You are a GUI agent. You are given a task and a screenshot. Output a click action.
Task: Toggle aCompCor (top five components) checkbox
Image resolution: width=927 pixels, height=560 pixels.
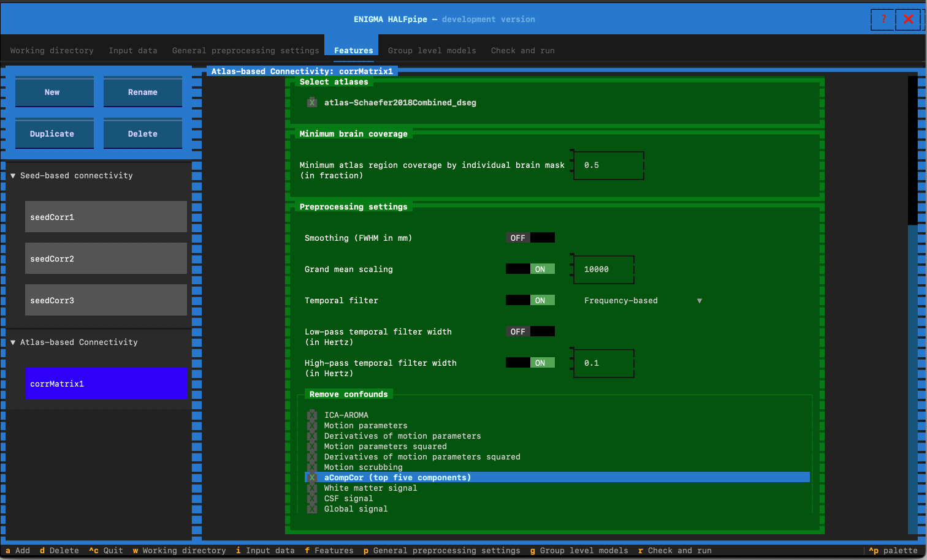312,478
